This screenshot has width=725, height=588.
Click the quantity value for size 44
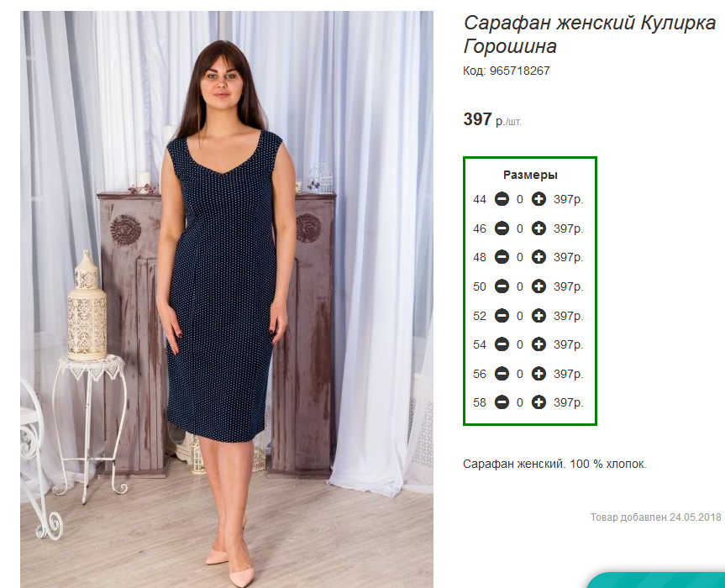(520, 199)
